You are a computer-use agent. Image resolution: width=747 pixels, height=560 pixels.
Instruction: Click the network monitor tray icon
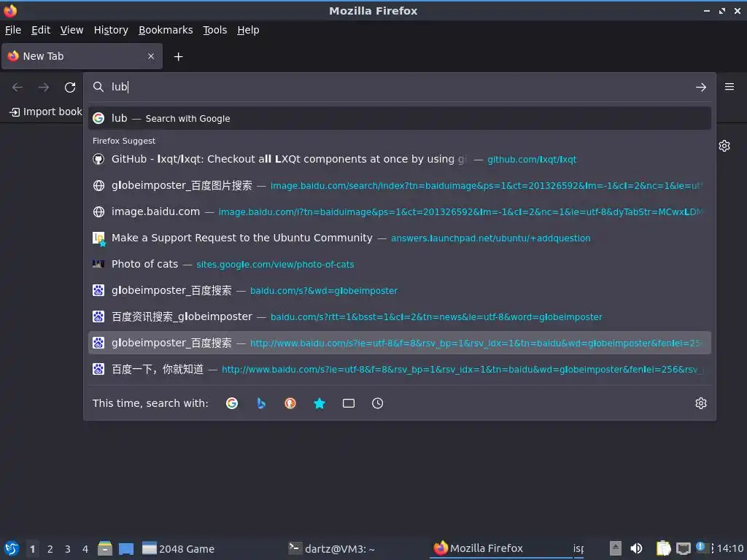[683, 548]
